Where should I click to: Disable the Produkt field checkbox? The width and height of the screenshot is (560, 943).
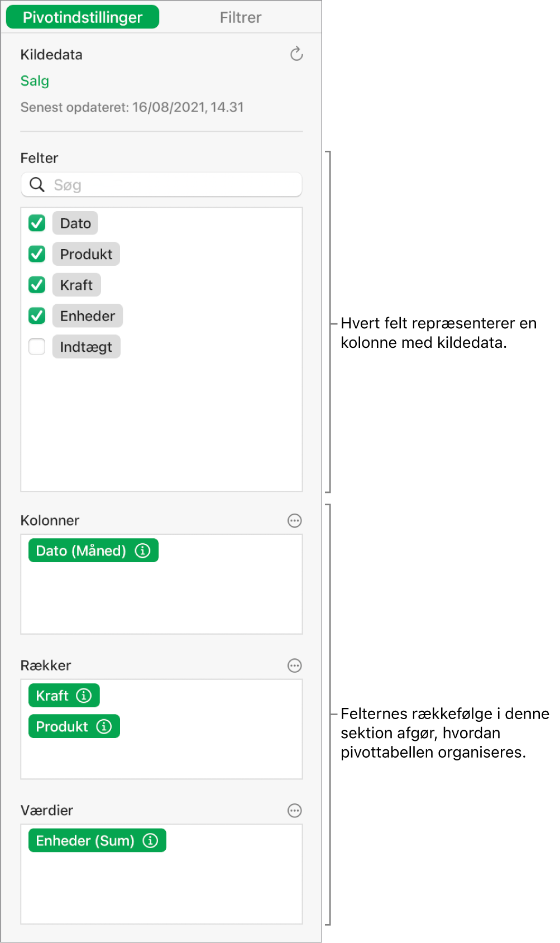pos(36,253)
